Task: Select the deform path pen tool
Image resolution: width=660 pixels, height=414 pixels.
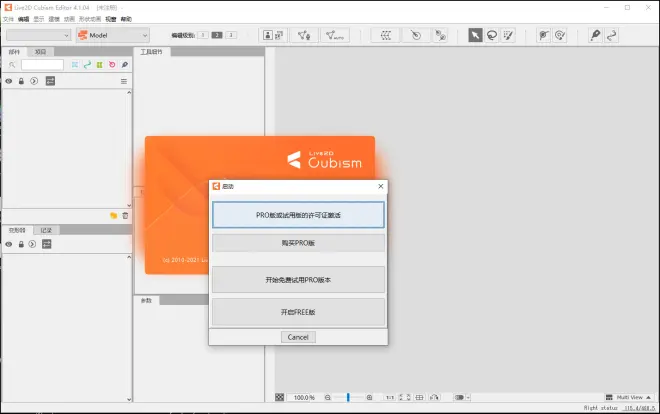Action: (595, 35)
